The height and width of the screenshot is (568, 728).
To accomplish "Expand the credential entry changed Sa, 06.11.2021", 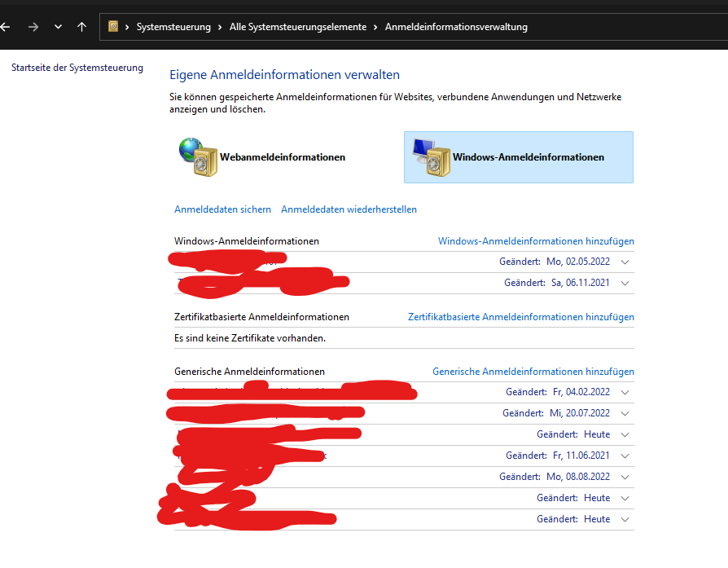I will point(625,283).
